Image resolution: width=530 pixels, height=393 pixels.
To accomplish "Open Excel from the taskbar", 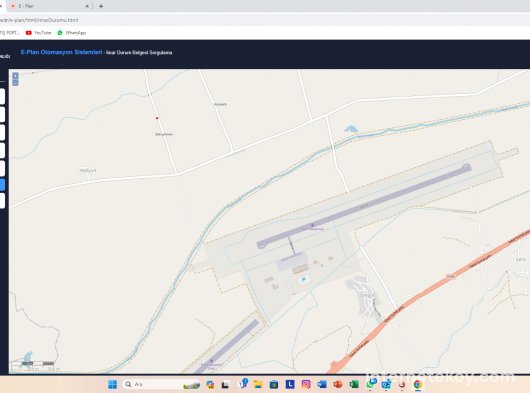I will tap(354, 384).
